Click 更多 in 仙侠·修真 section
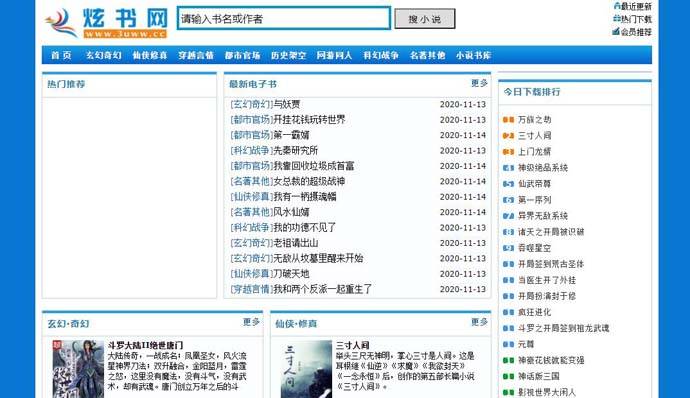This screenshot has width=690, height=398. tap(479, 322)
